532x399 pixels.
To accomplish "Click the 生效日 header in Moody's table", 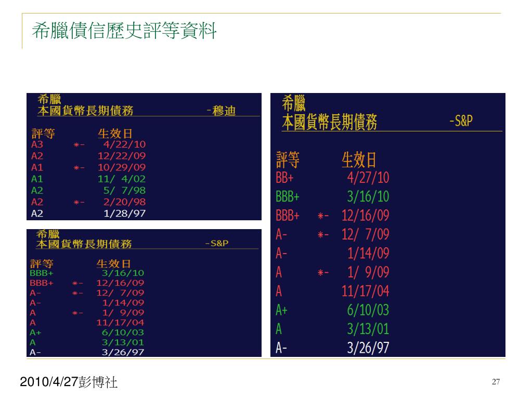I will click(115, 134).
